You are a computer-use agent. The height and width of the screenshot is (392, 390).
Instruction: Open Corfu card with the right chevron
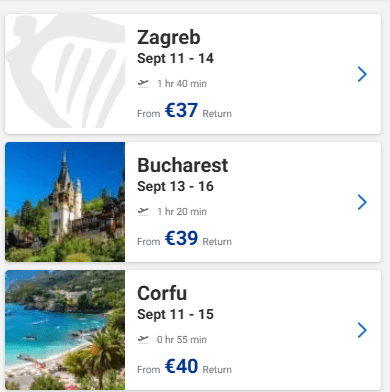pyautogui.click(x=362, y=330)
